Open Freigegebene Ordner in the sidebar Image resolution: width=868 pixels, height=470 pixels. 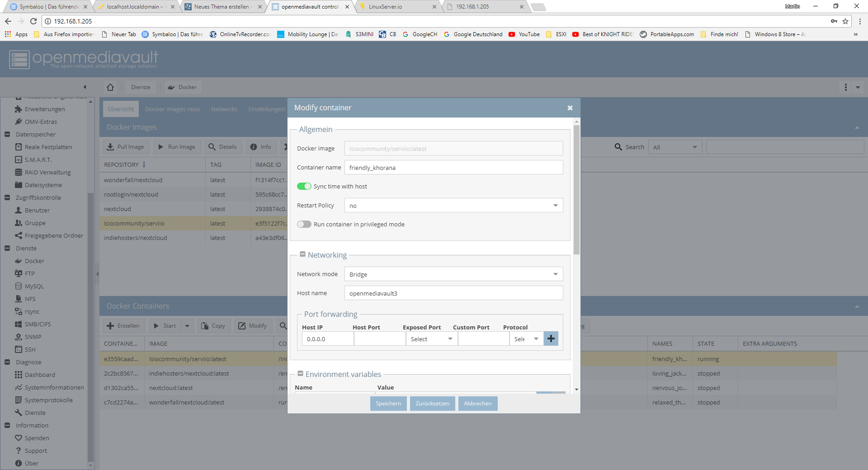(54, 235)
